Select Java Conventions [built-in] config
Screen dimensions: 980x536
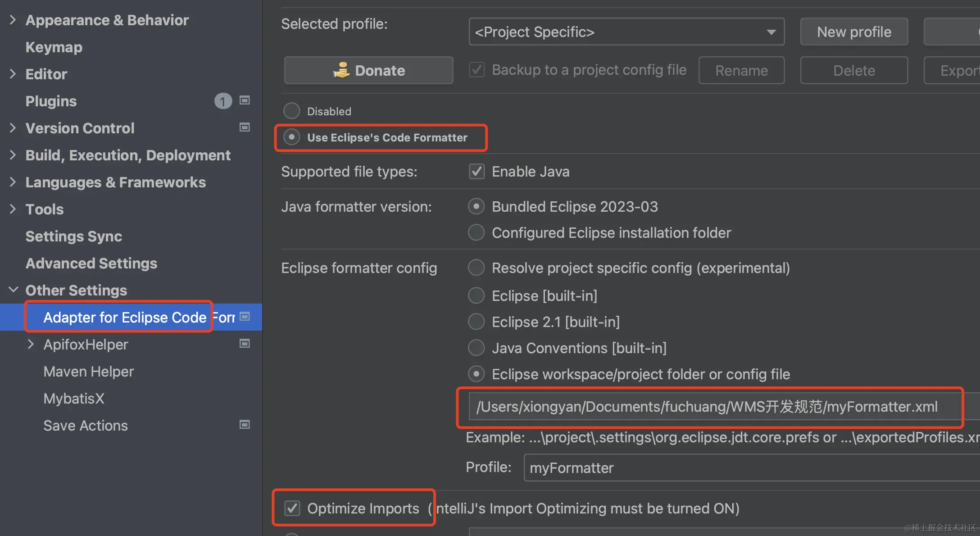[476, 348]
